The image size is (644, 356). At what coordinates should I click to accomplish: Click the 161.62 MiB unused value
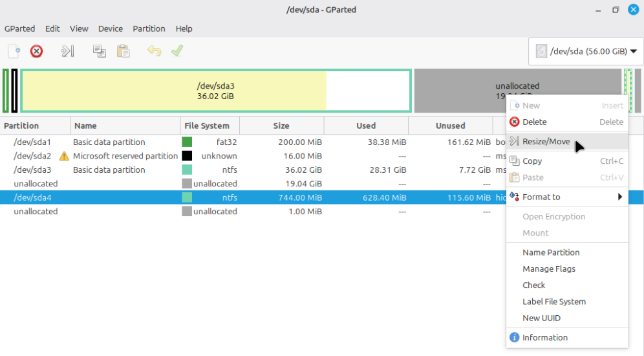click(x=469, y=142)
